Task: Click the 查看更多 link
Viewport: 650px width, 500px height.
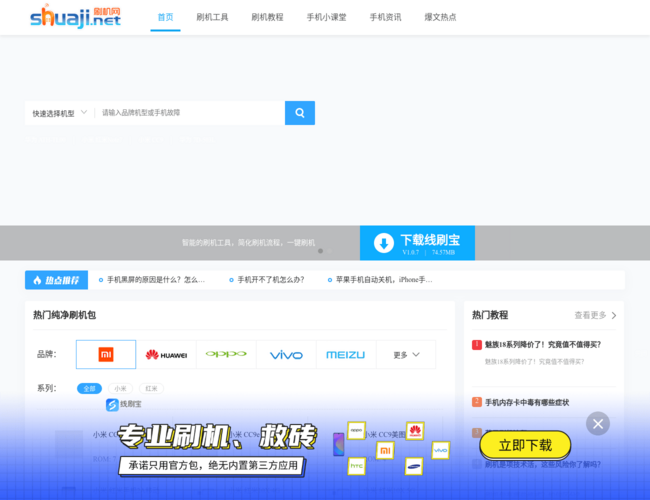Action: (590, 316)
